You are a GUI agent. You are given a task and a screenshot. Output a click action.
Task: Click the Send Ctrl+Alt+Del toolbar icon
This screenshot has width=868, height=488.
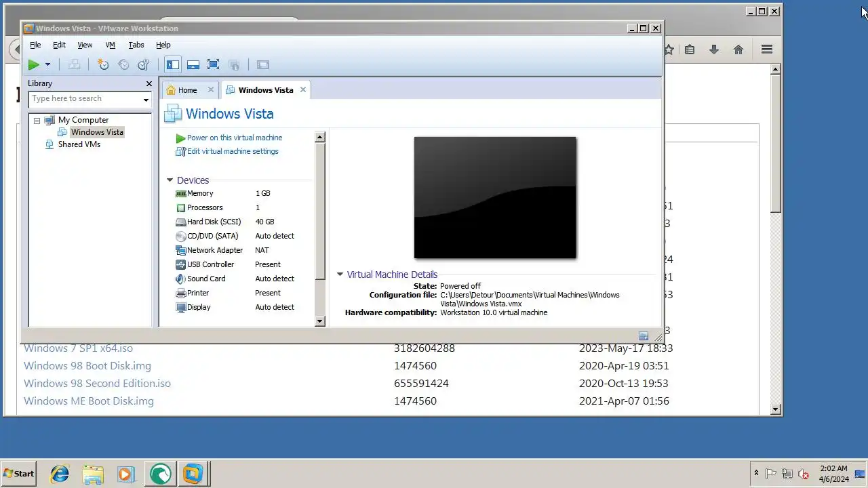pos(74,65)
